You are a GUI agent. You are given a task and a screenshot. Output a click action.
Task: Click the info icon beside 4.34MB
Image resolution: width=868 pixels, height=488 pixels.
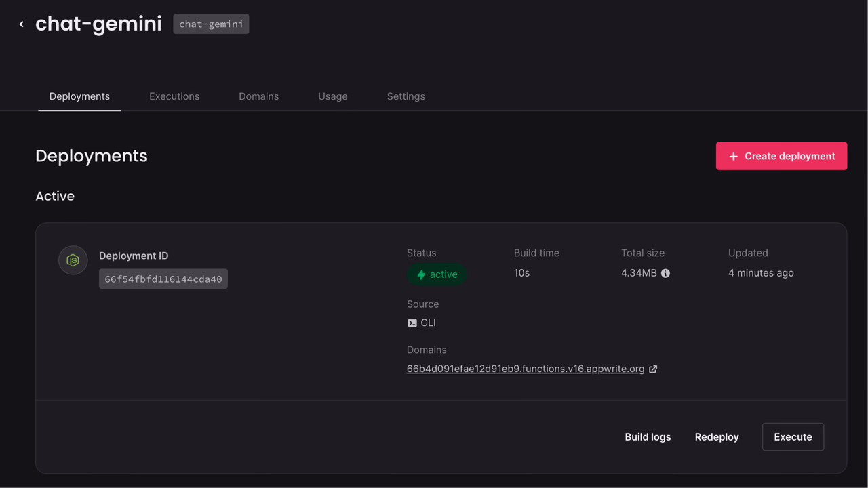(665, 273)
